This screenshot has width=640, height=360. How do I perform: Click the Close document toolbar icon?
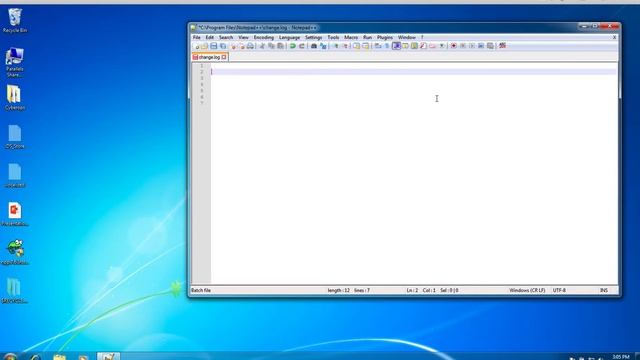tap(233, 46)
